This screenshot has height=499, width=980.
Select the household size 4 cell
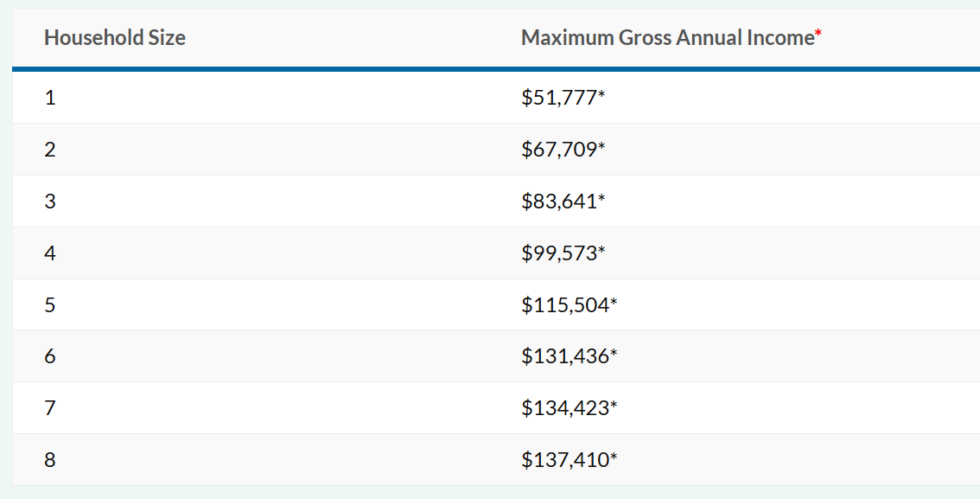coord(50,253)
